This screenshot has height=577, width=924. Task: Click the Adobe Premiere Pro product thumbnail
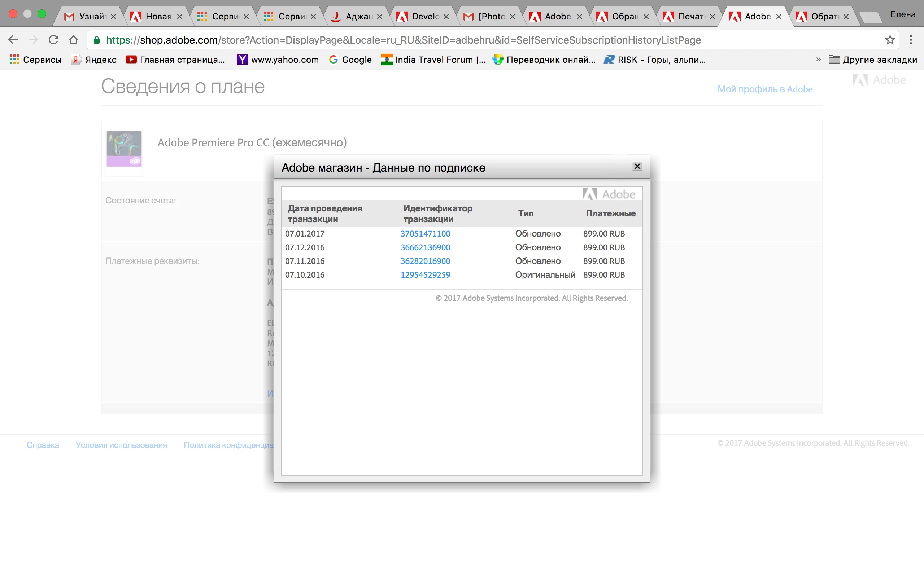pyautogui.click(x=124, y=149)
